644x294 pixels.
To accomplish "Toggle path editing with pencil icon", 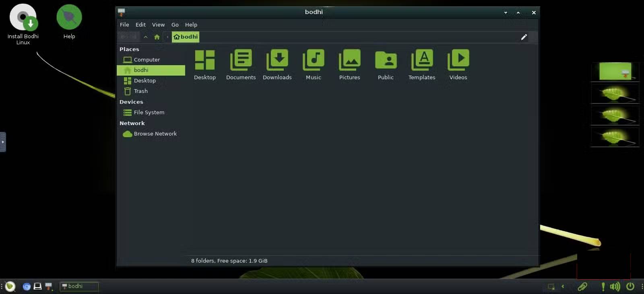I will click(524, 37).
